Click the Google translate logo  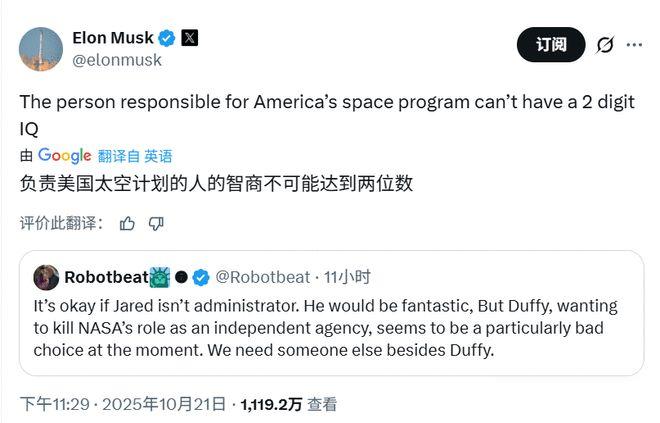coord(64,155)
